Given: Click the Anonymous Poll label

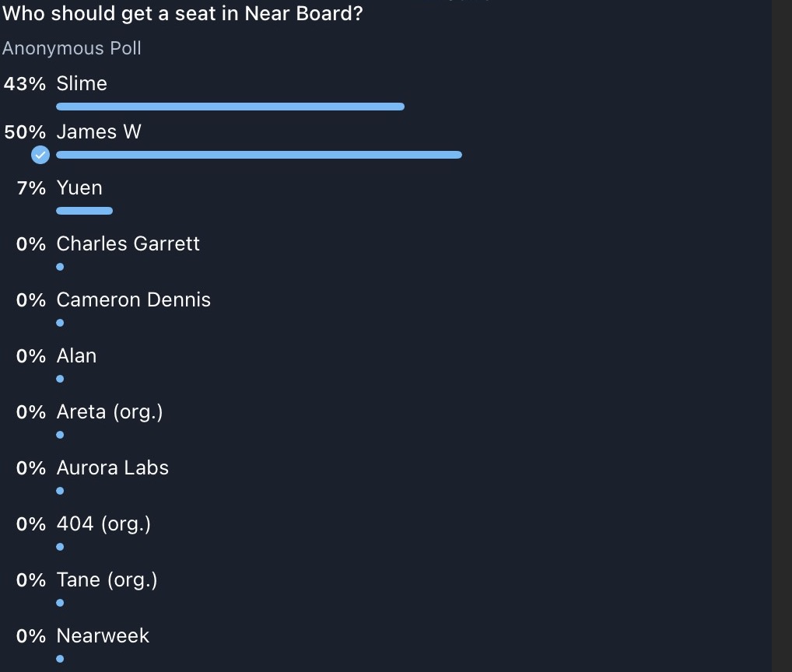Looking at the screenshot, I should (x=72, y=48).
